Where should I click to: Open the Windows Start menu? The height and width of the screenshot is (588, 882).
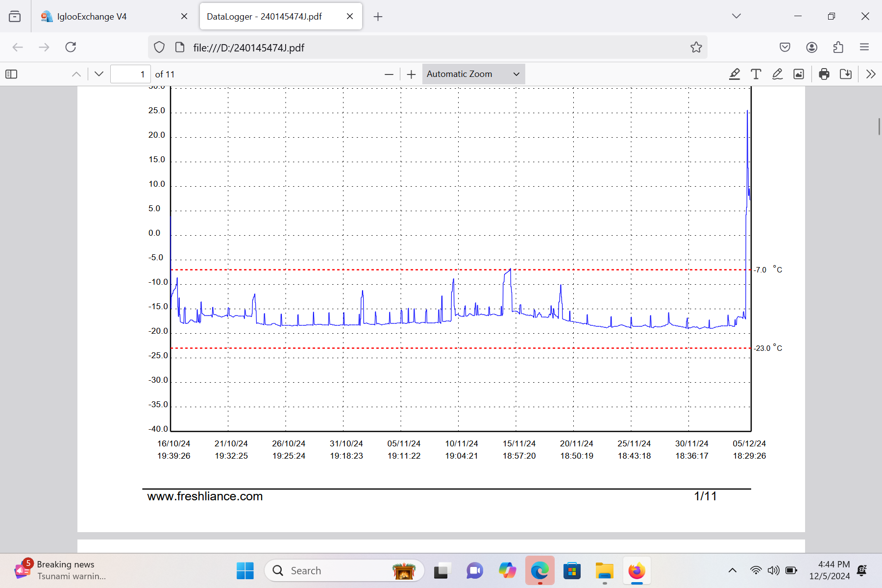245,571
